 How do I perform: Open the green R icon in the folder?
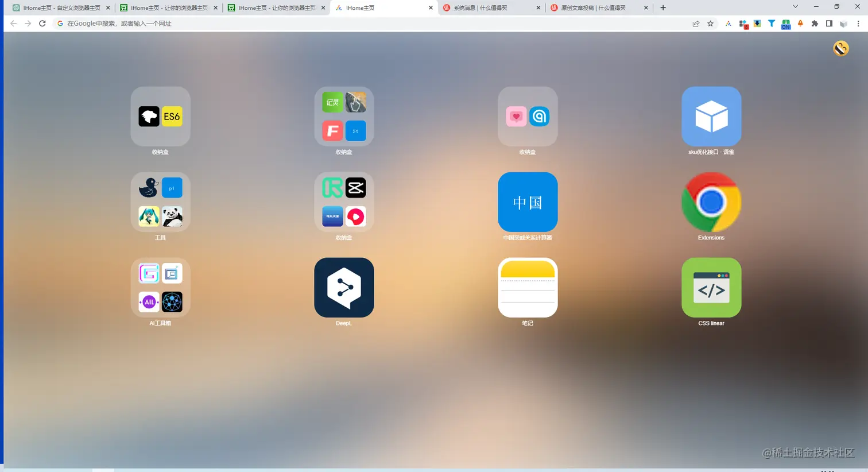(x=332, y=188)
